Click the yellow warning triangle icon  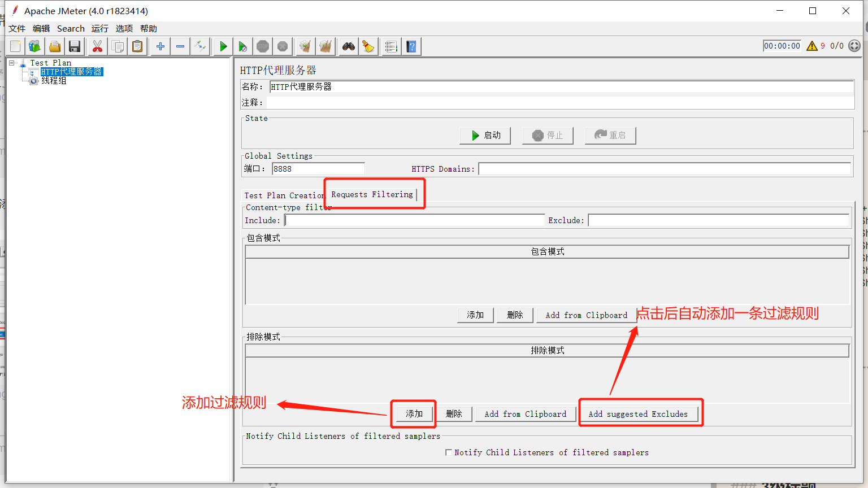point(812,46)
